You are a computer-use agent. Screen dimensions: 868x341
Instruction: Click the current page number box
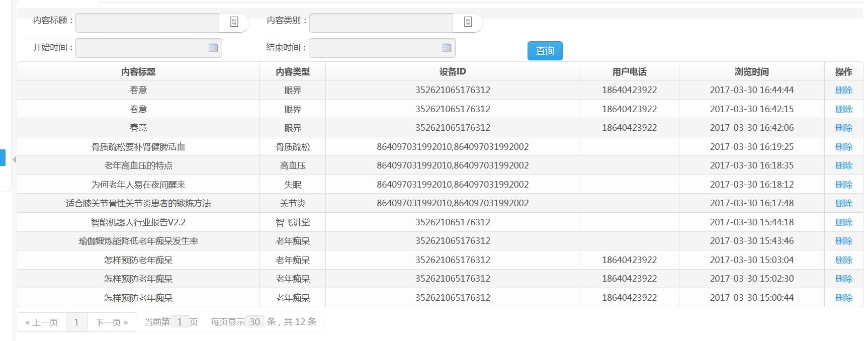[x=180, y=322]
